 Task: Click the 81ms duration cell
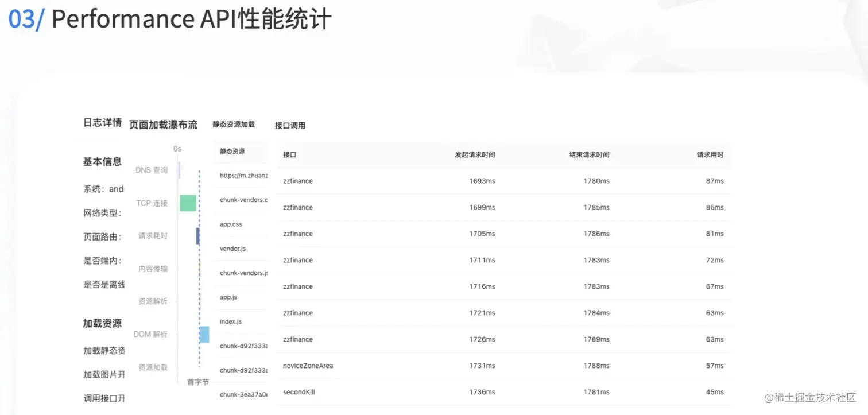715,234
